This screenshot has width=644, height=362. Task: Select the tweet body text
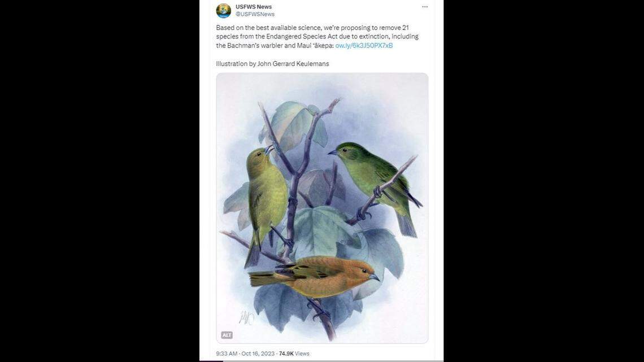click(x=316, y=36)
